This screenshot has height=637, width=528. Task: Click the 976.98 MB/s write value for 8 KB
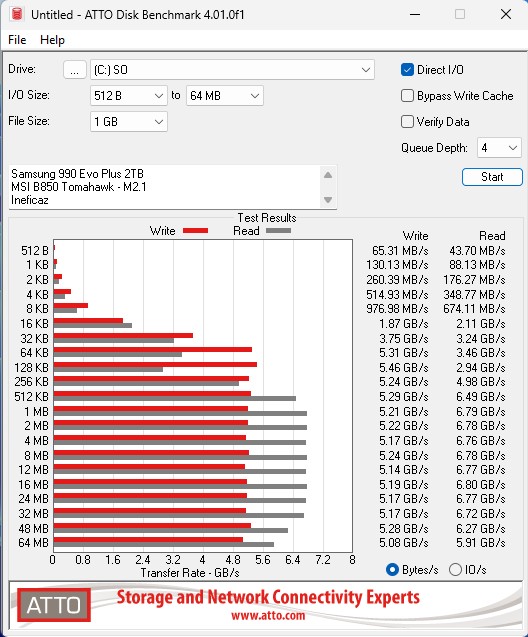tap(397, 309)
